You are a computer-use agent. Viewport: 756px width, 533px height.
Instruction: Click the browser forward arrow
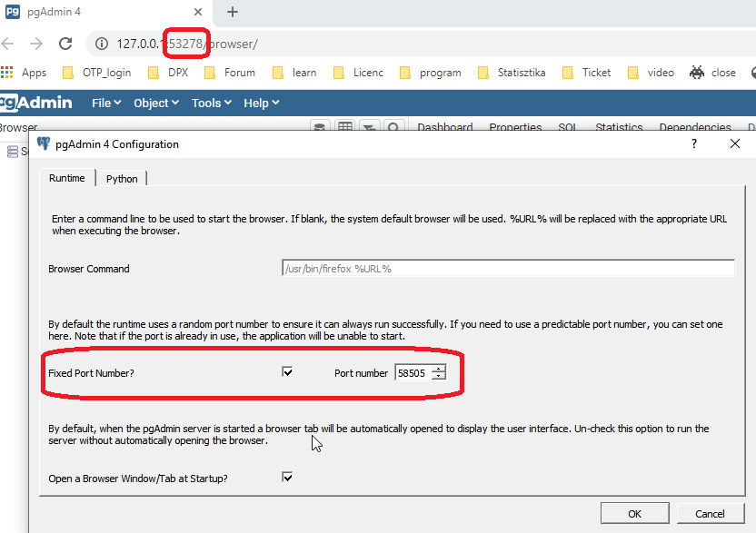[36, 44]
